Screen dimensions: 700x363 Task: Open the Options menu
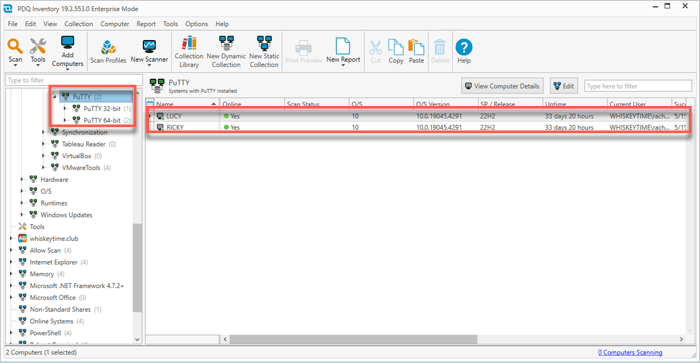(x=196, y=24)
